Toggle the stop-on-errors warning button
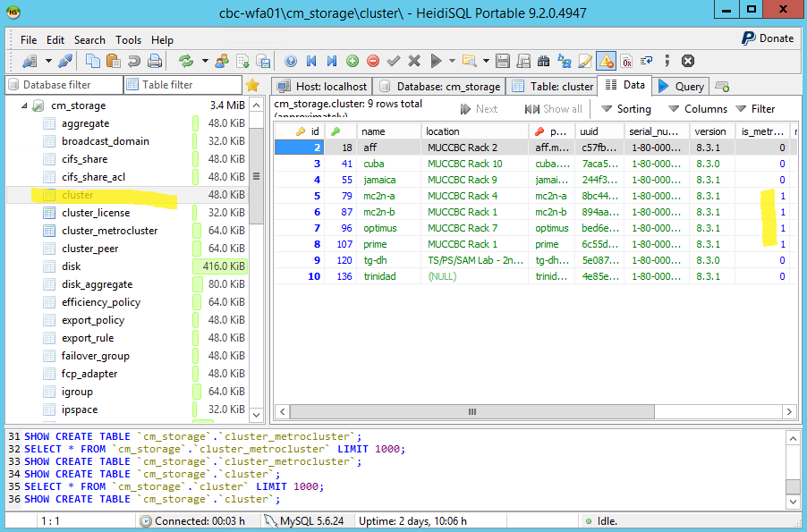Screen dimensions: 807x532 point(606,61)
